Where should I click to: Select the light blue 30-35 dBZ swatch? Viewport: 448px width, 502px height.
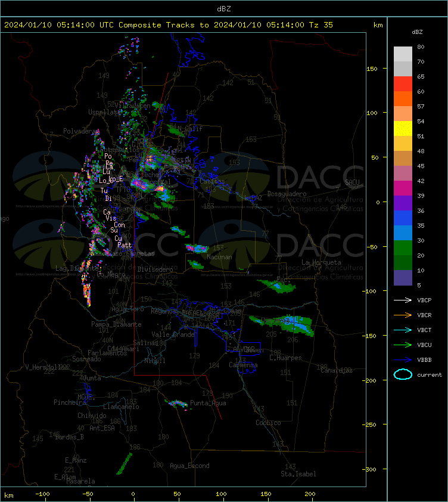tap(403, 233)
